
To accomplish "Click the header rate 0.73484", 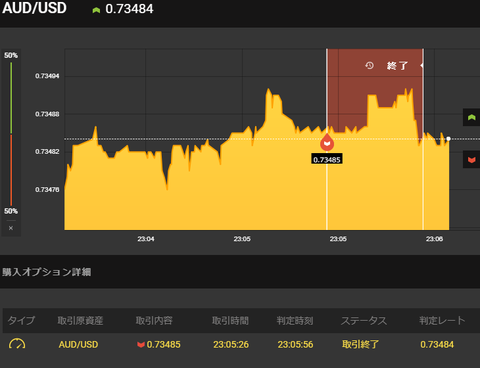I will [129, 9].
